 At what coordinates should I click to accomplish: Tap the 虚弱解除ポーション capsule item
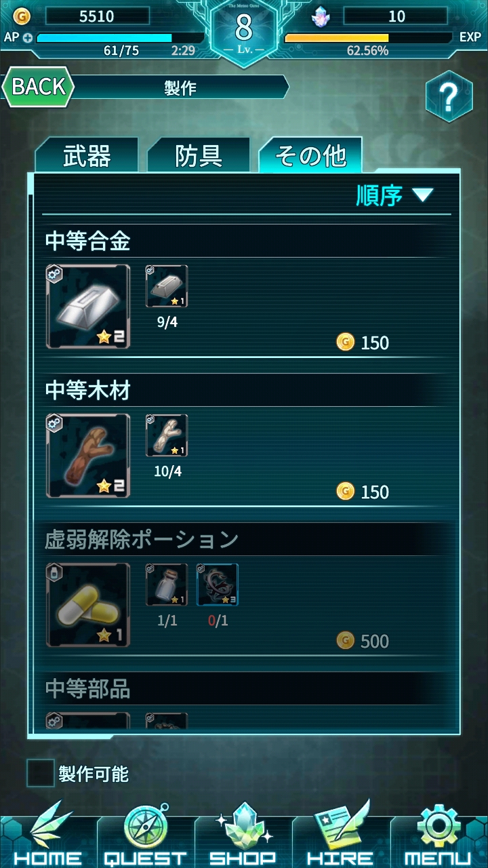coord(88,605)
